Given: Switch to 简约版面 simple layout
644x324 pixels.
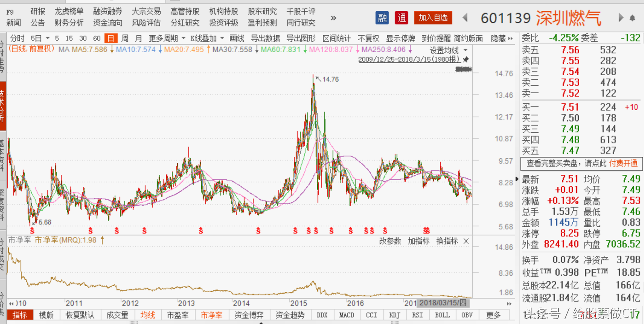Looking at the screenshot, I should [x=469, y=38].
